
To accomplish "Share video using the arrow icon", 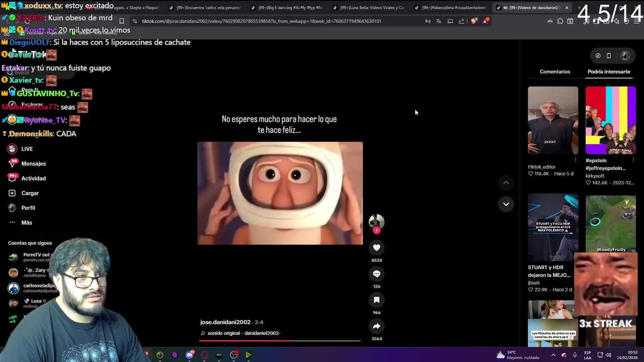I will (376, 326).
